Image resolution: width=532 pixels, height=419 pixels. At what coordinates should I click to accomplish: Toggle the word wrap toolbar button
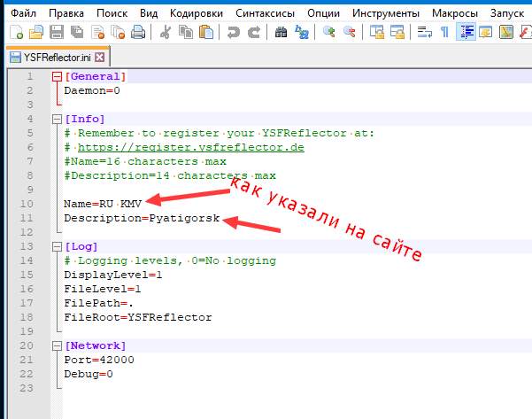(424, 33)
